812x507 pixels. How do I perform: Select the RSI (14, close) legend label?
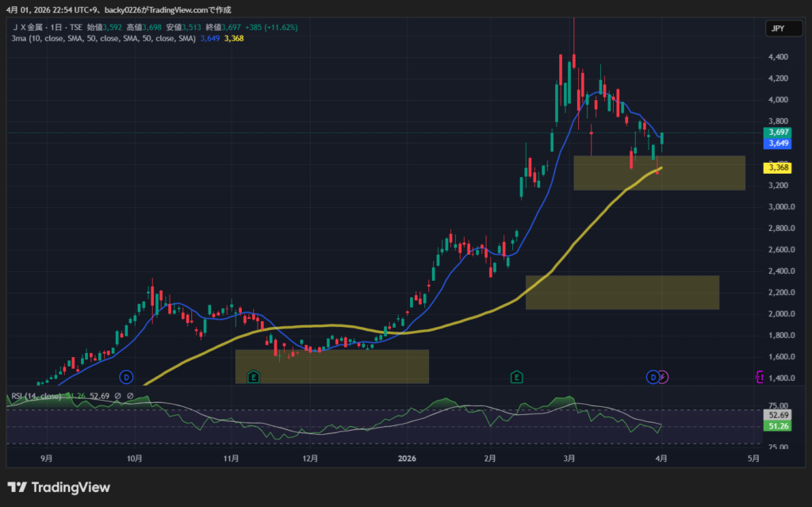tap(36, 396)
